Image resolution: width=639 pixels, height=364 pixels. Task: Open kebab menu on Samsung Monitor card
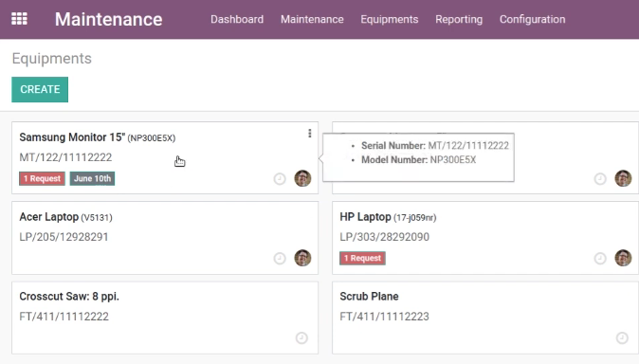(310, 134)
